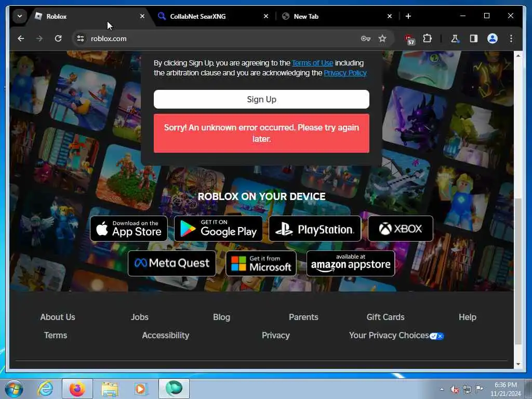Open a new browser tab with plus

[408, 16]
